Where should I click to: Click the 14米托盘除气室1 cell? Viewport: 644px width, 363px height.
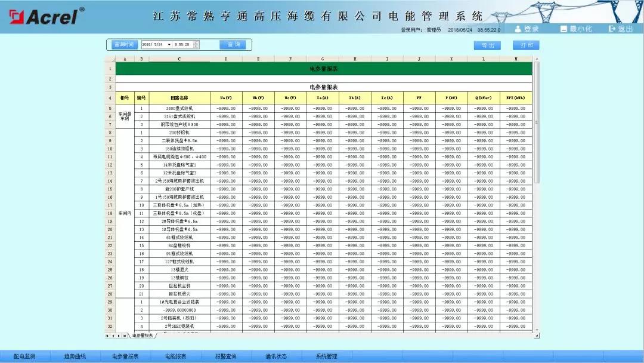click(x=179, y=165)
